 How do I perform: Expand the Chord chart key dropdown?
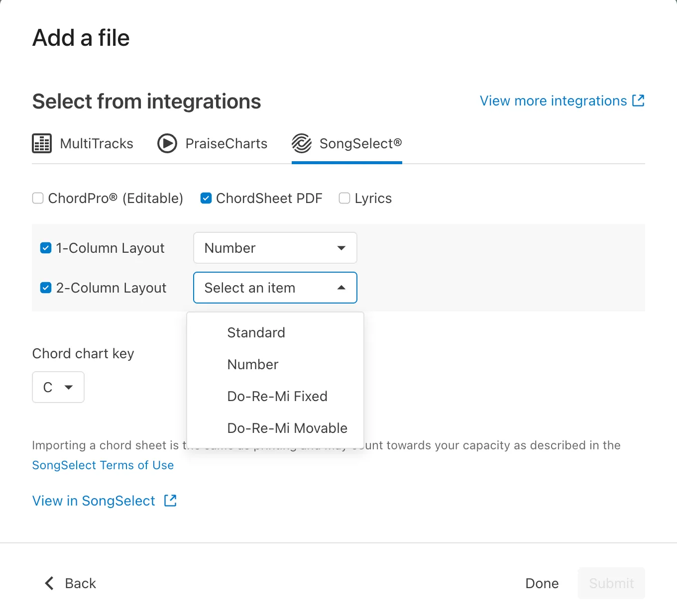(x=58, y=387)
